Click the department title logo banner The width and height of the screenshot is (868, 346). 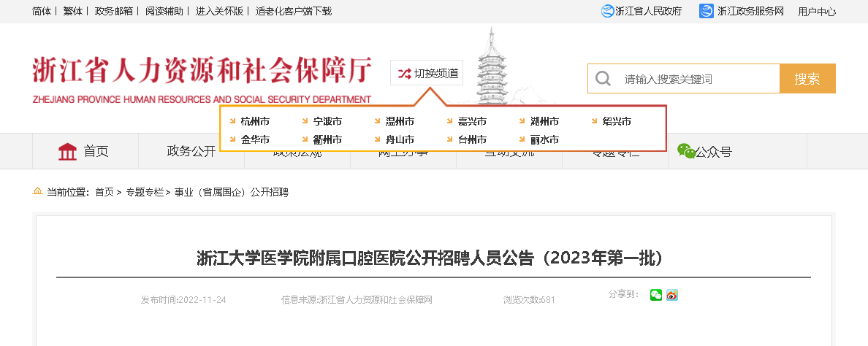click(202, 79)
